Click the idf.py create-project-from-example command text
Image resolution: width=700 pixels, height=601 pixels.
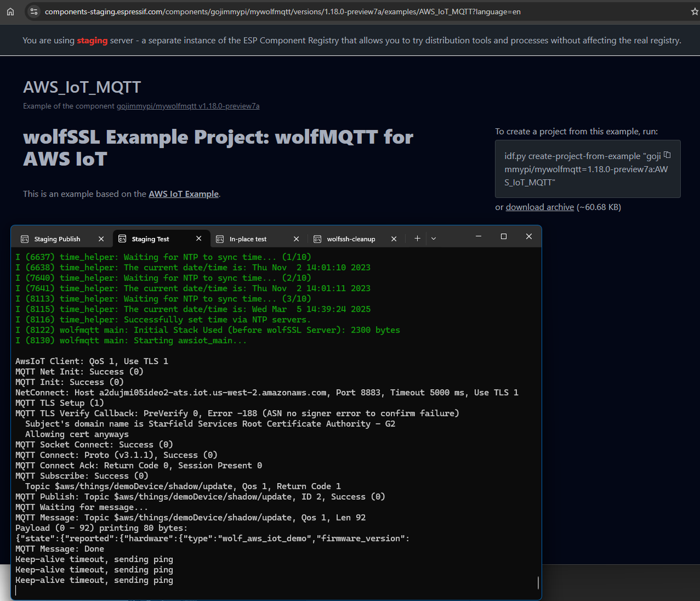[586, 169]
